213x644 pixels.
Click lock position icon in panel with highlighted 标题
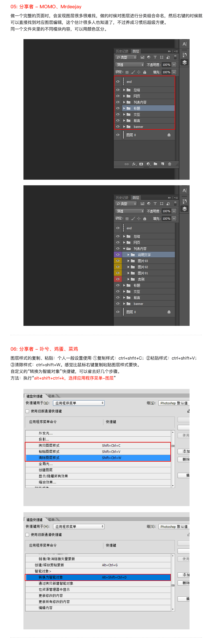[139, 72]
